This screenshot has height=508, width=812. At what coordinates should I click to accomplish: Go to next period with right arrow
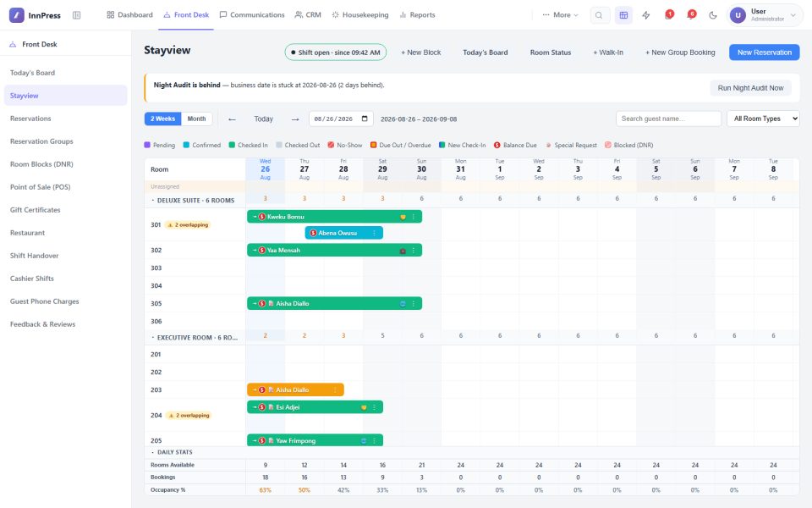pyautogui.click(x=295, y=119)
